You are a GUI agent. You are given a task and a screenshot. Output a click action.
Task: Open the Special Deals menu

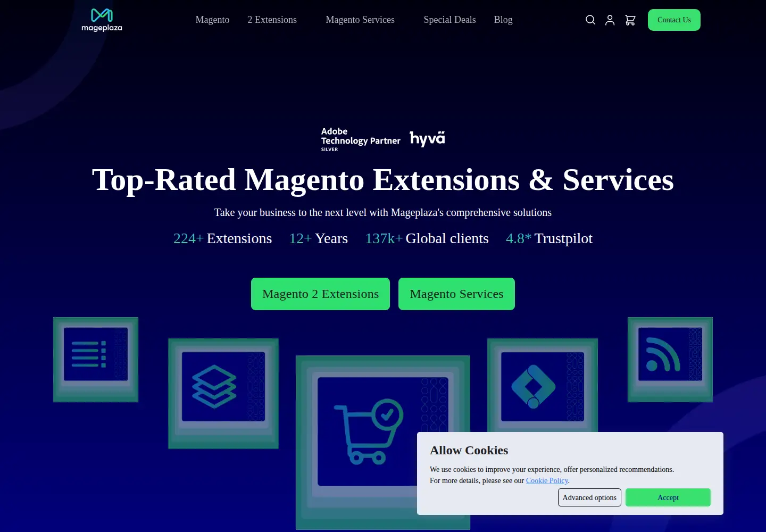click(449, 20)
